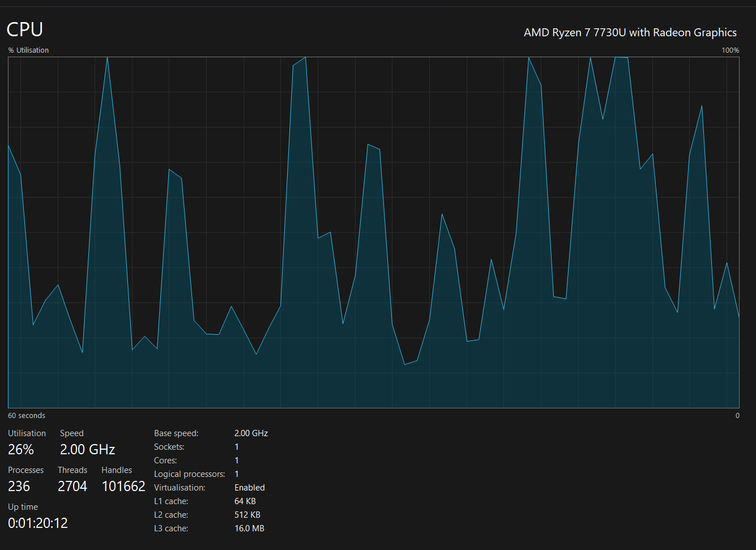756x550 pixels.
Task: Click the 64 KB L1 cache value
Action: point(245,501)
